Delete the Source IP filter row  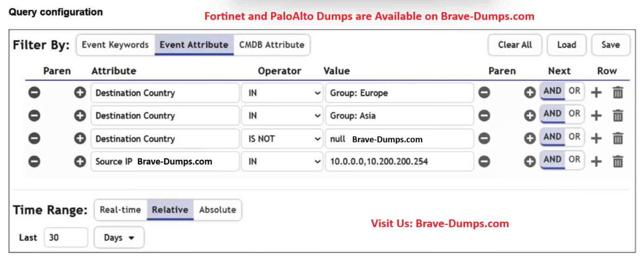tap(618, 162)
